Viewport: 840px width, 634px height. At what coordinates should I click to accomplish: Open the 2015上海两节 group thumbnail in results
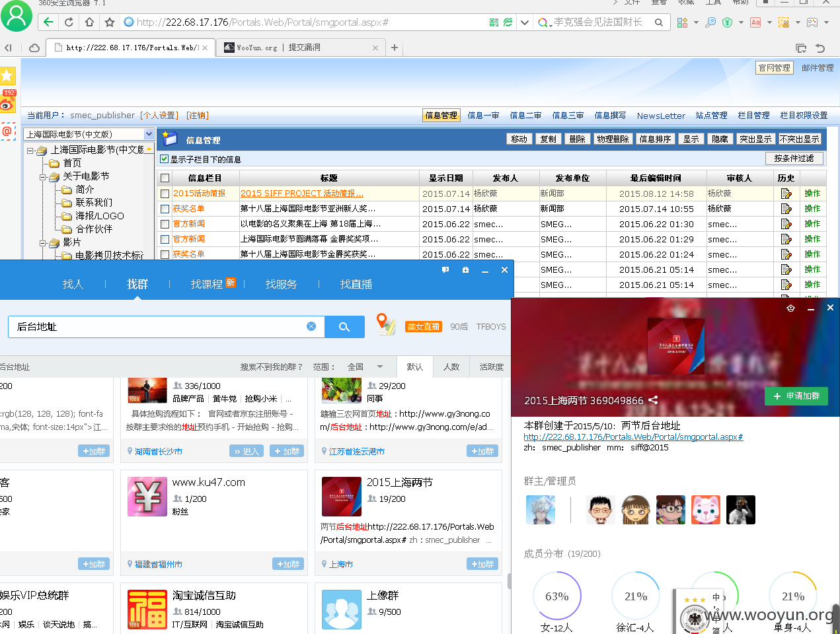click(x=342, y=496)
